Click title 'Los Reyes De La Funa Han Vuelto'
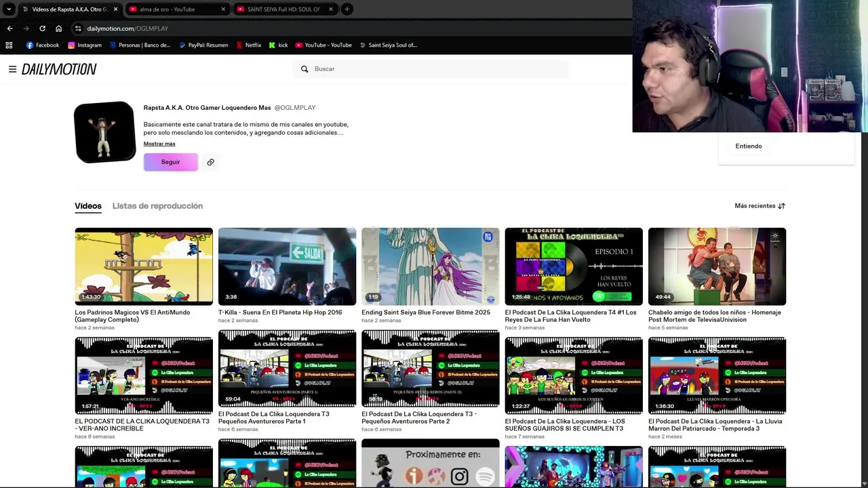Screen dimensions: 868x488 tap(571, 316)
